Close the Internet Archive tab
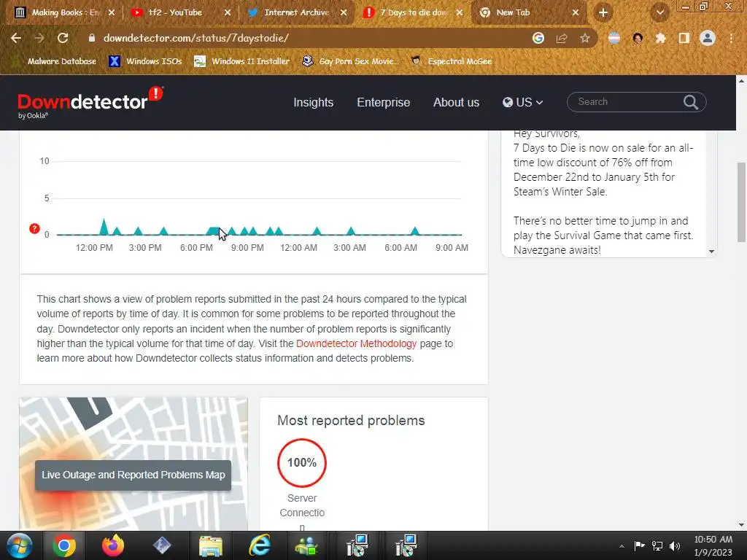Screen dimensions: 747x560 [344, 13]
